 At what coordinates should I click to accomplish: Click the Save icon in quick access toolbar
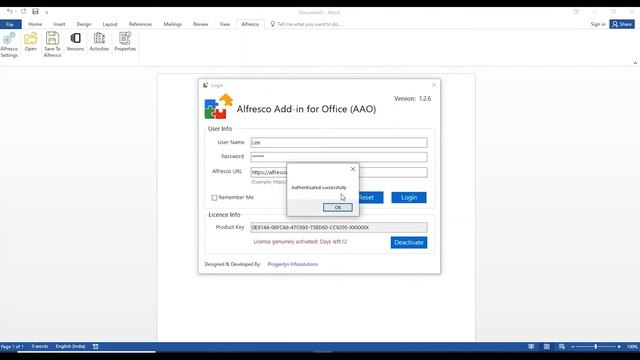click(35, 11)
